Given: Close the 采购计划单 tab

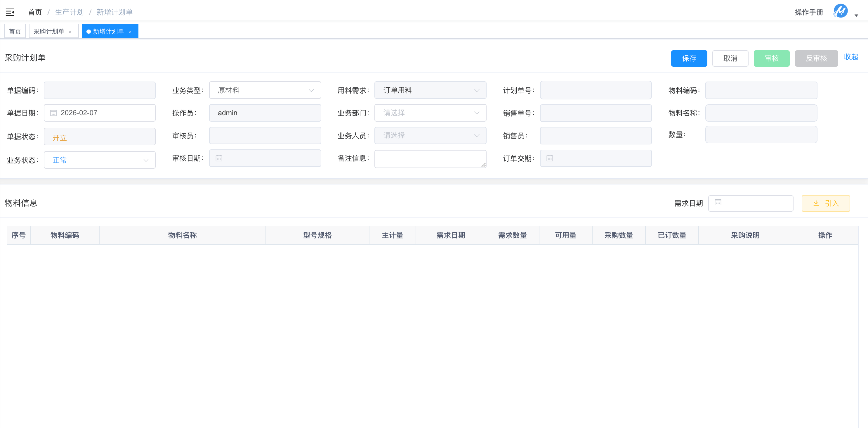Looking at the screenshot, I should [x=70, y=32].
